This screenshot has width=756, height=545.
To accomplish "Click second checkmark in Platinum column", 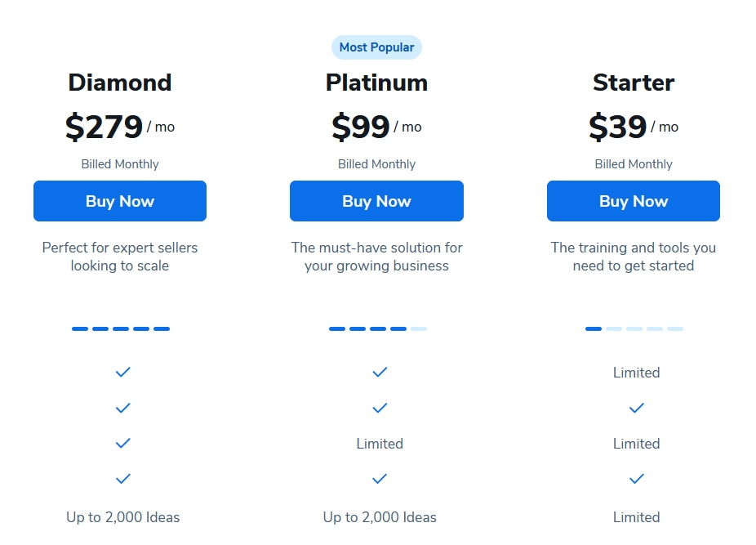I will (x=380, y=408).
